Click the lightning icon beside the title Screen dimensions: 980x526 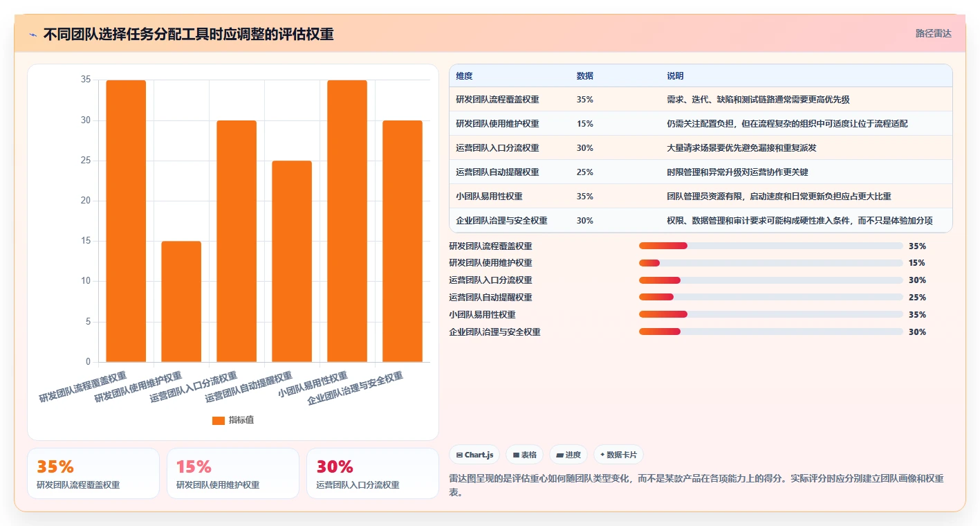(33, 35)
